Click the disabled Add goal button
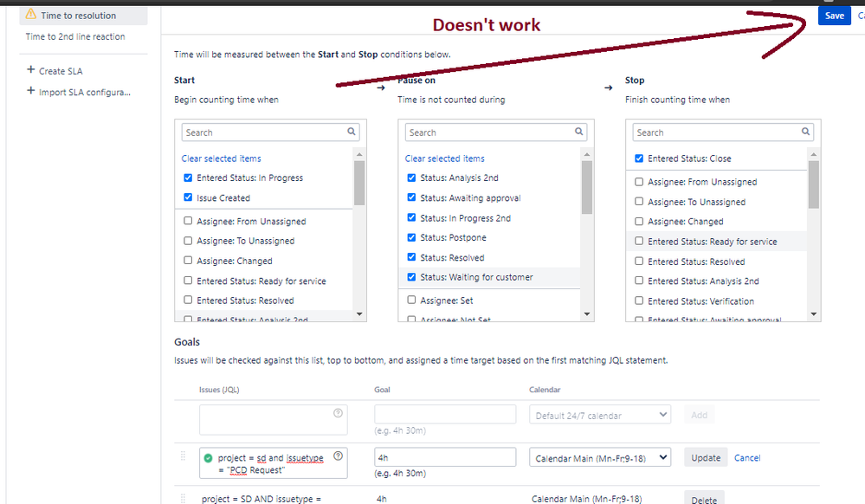Screen dimensions: 865x504 point(699,415)
